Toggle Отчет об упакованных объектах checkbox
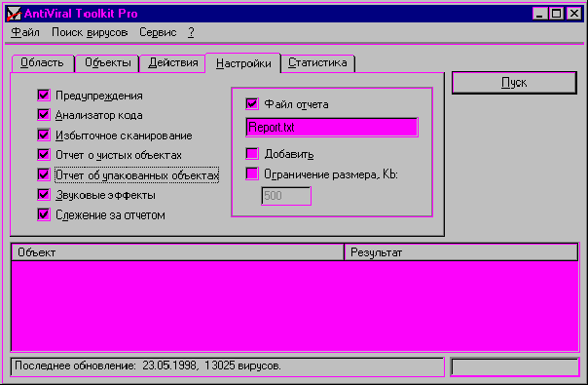 [44, 174]
